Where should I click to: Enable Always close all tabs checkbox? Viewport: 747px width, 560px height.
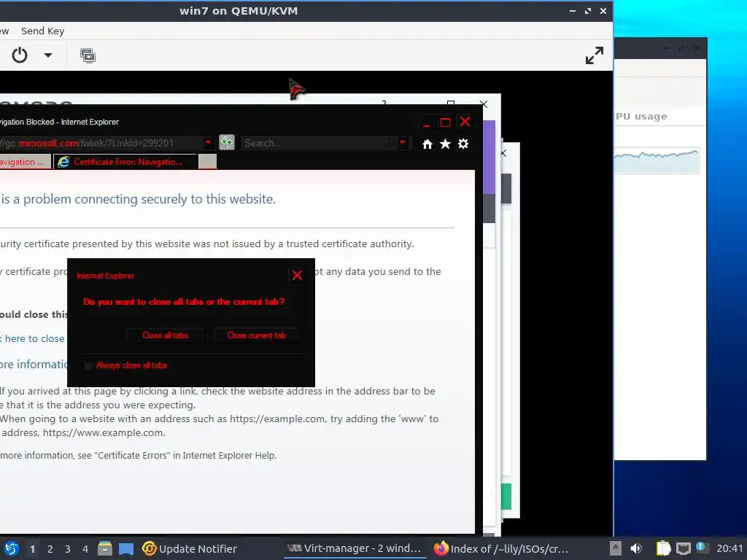click(88, 366)
